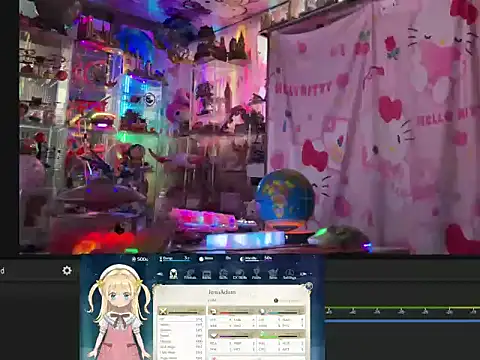Open the gear settings icon in dark panel
This screenshot has height=360, width=480.
pos(67,270)
